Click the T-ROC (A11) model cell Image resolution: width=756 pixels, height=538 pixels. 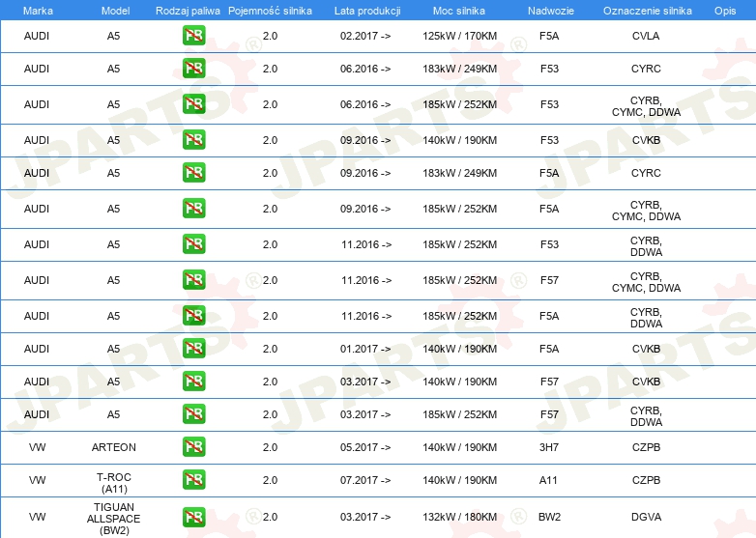coord(114,483)
